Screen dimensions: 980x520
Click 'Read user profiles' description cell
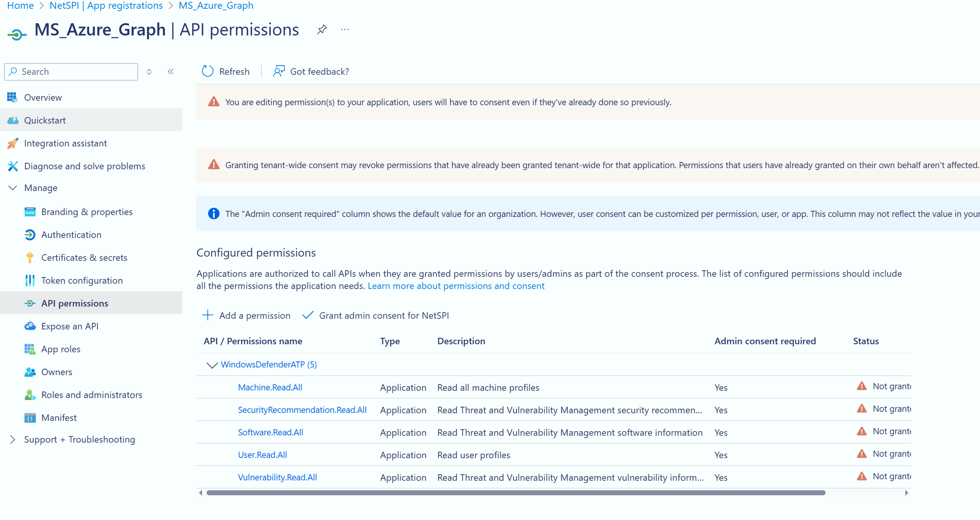point(474,455)
